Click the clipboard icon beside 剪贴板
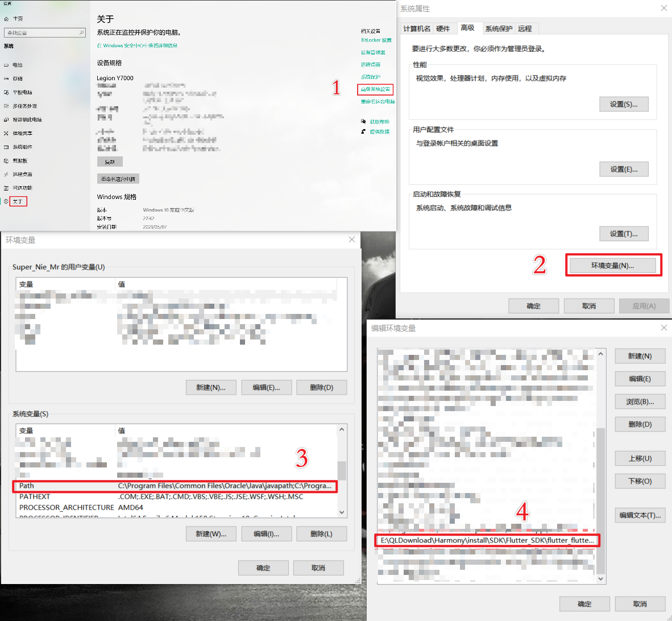The width and height of the screenshot is (672, 621). (x=6, y=161)
